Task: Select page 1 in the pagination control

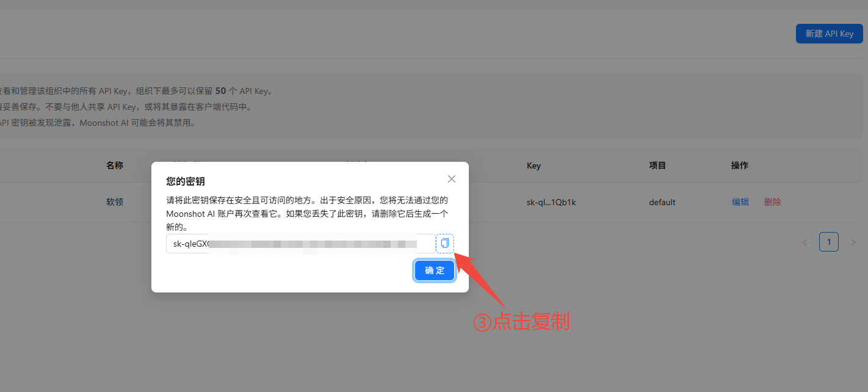Action: click(828, 242)
